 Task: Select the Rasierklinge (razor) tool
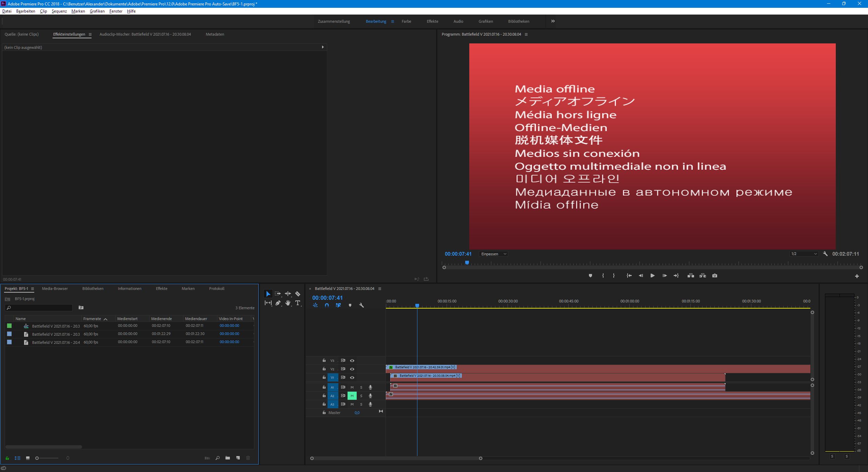tap(298, 294)
